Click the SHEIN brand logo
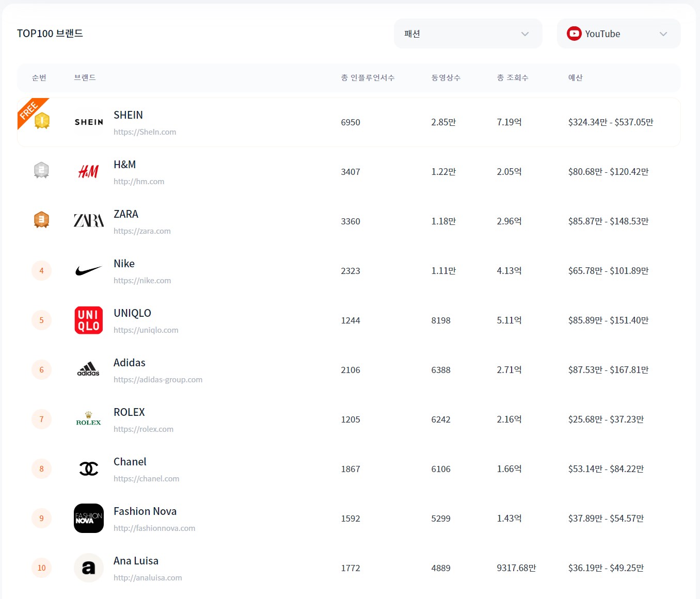The image size is (700, 599). click(x=89, y=122)
